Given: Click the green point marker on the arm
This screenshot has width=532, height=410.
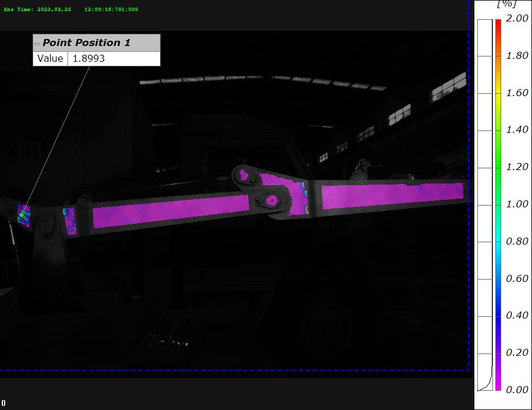Looking at the screenshot, I should pos(22,215).
